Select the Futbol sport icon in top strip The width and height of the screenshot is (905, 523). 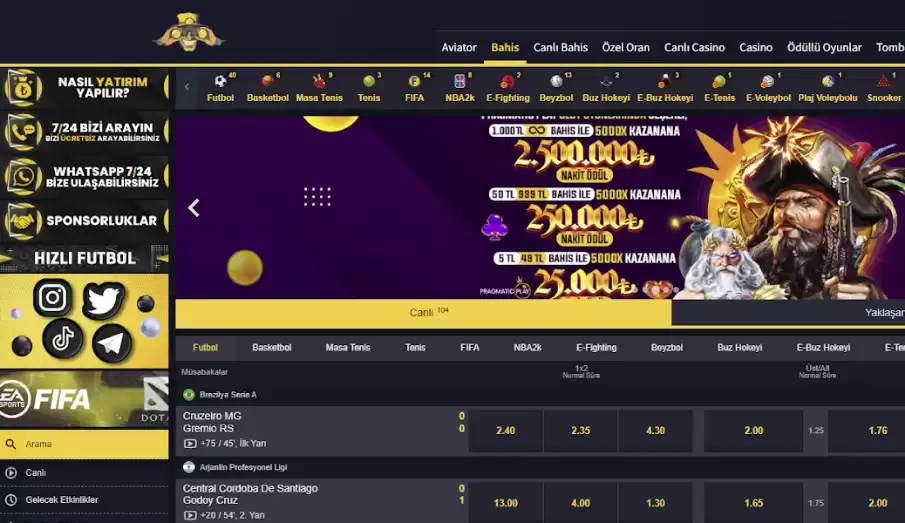point(220,88)
